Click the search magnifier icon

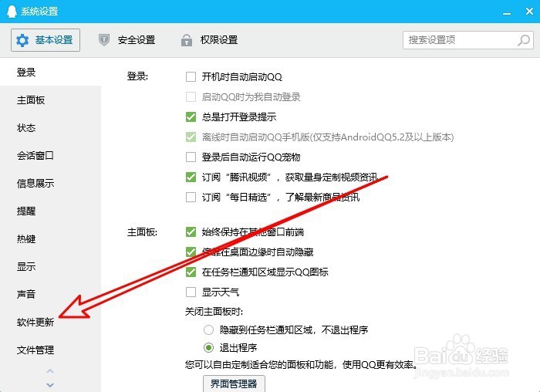524,40
